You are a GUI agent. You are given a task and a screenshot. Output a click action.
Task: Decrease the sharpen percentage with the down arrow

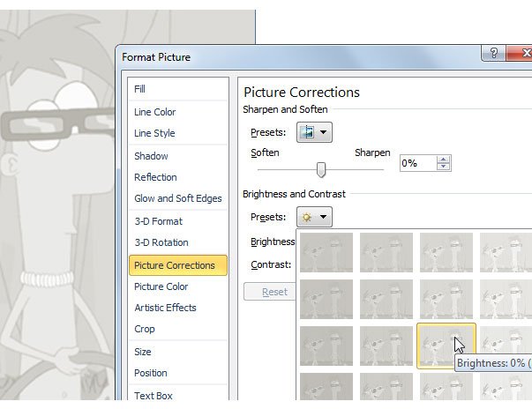[x=444, y=167]
